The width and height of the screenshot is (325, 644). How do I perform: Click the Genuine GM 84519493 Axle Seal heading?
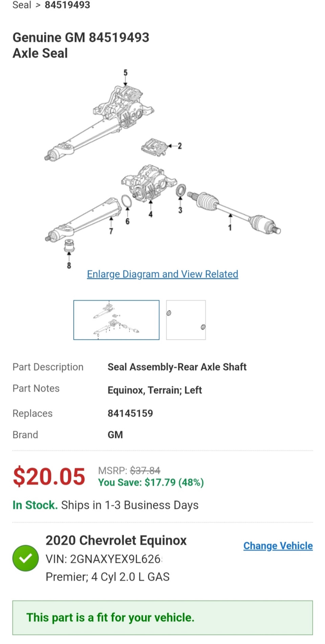pos(81,45)
